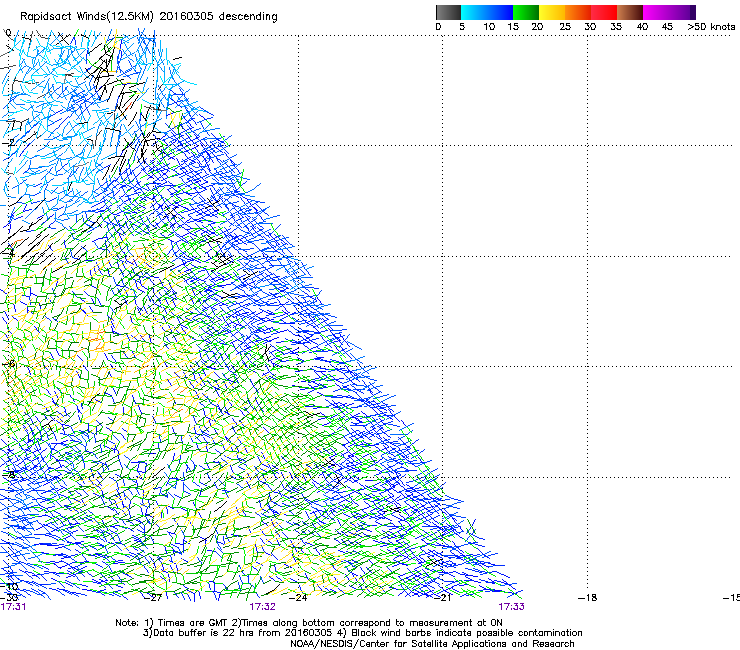The width and height of the screenshot is (740, 650).
Task: Click the '5' legend scale label
Action: pyautogui.click(x=462, y=27)
